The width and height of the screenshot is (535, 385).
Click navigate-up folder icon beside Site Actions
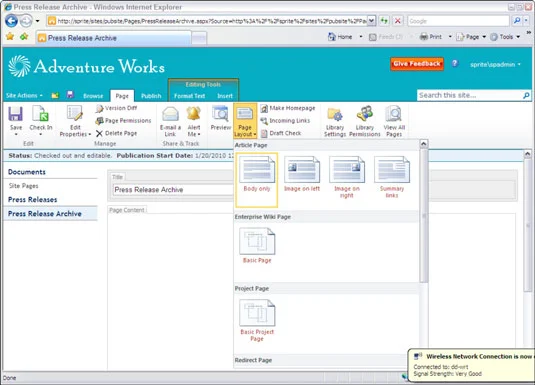55,96
